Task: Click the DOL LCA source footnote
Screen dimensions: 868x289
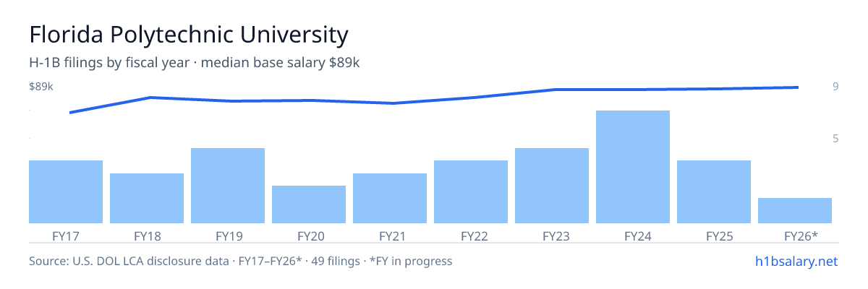Action: [240, 261]
